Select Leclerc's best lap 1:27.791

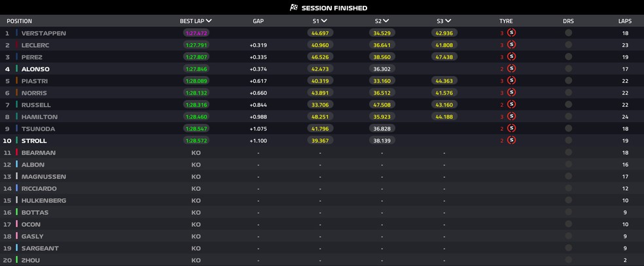coord(196,45)
